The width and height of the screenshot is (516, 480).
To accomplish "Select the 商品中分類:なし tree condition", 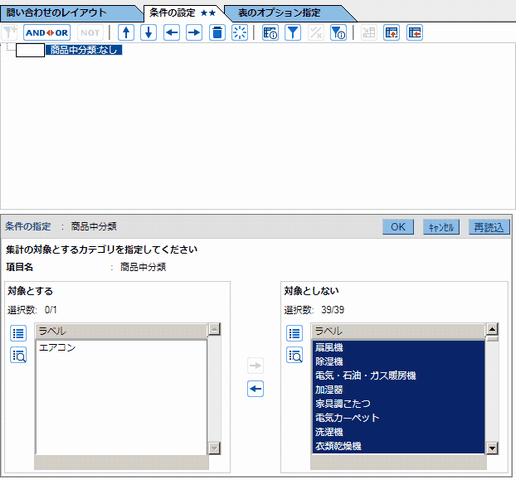I will pos(84,50).
